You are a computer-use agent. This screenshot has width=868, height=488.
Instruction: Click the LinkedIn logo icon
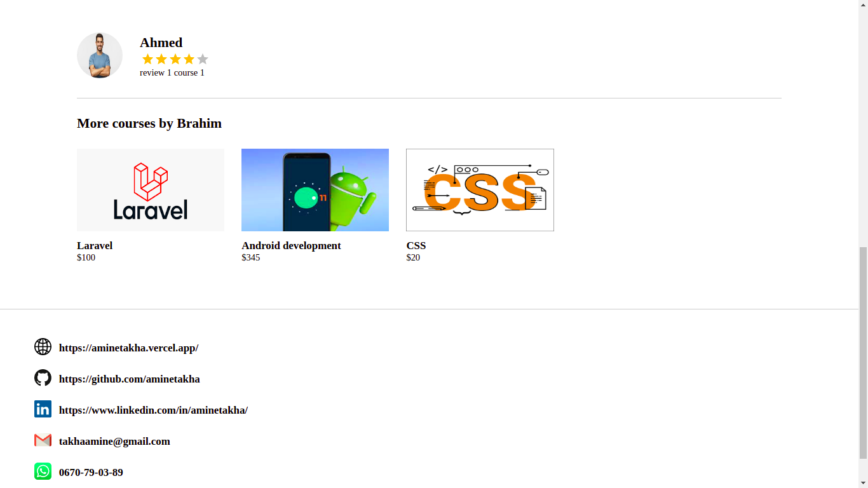click(43, 409)
